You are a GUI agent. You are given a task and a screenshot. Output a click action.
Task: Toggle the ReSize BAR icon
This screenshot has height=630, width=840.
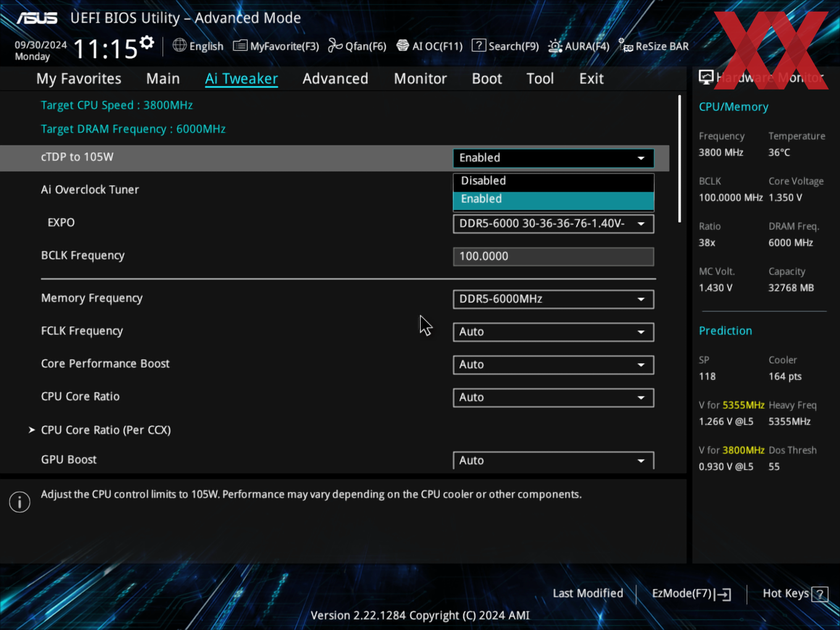tap(626, 46)
